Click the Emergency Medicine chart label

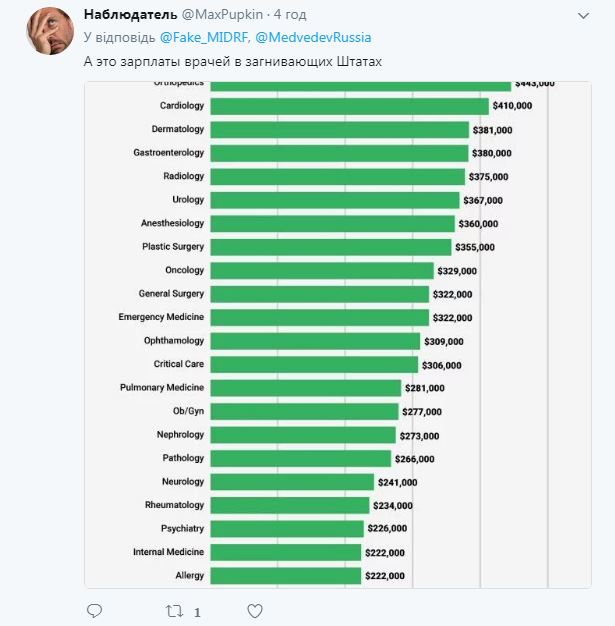click(x=161, y=317)
